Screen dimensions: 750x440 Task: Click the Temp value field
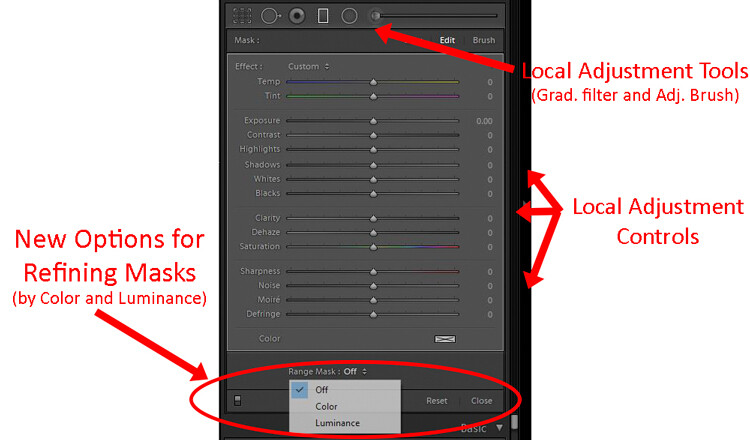pyautogui.click(x=490, y=82)
